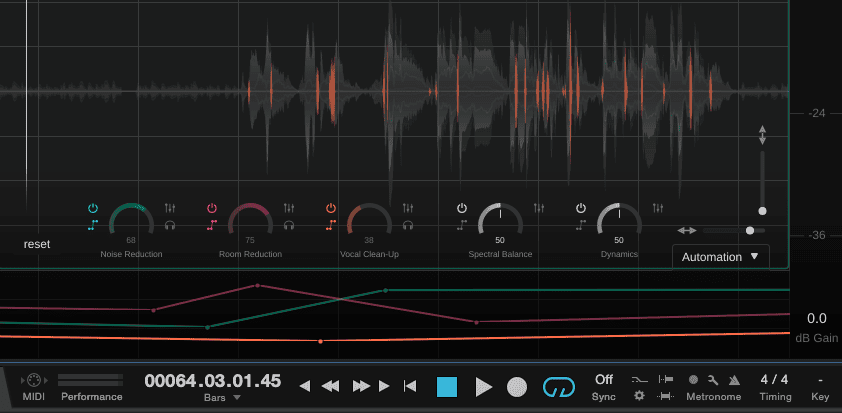Open Spectral Balance settings sliders icon
Viewport: 842px width, 413px height.
click(539, 208)
